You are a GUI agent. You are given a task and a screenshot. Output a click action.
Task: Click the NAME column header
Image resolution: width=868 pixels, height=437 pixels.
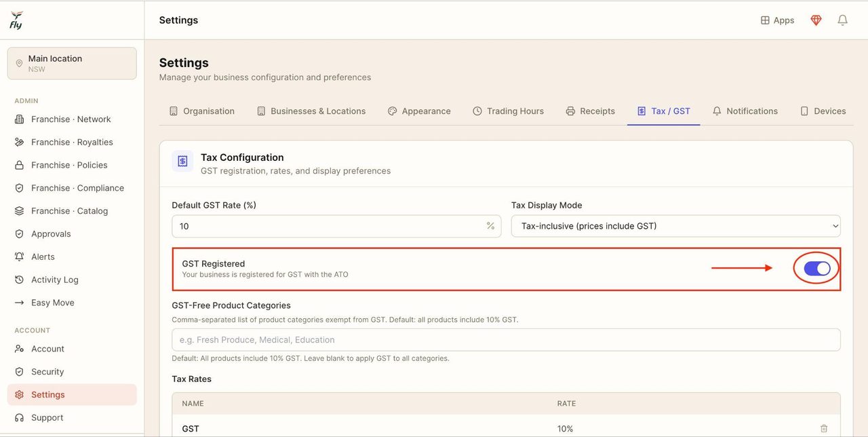click(x=193, y=404)
